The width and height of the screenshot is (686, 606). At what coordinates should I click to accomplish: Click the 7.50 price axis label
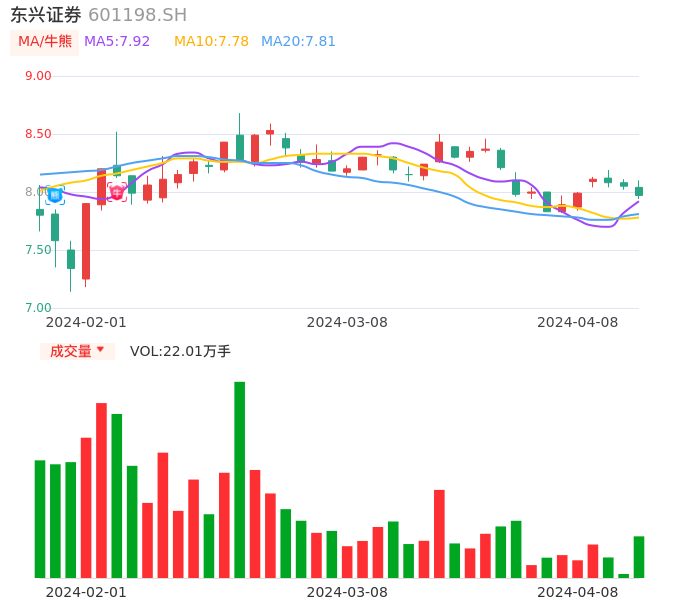click(38, 250)
